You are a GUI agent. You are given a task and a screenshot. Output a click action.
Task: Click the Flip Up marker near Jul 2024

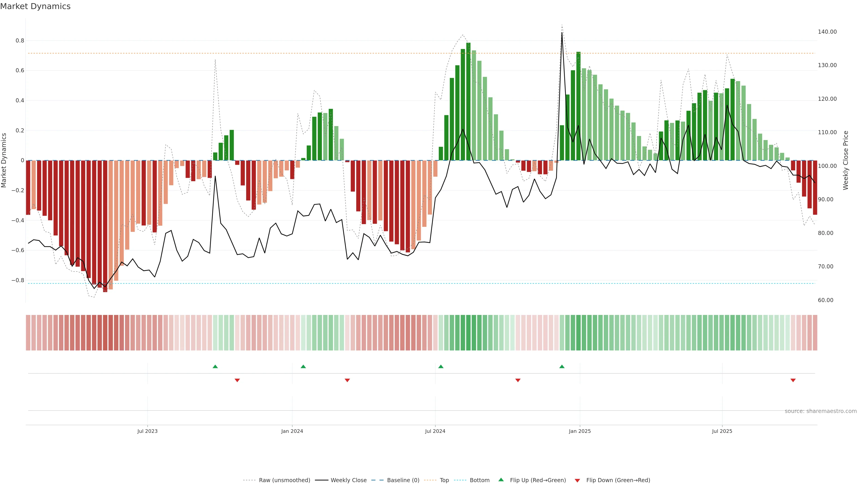tap(441, 366)
